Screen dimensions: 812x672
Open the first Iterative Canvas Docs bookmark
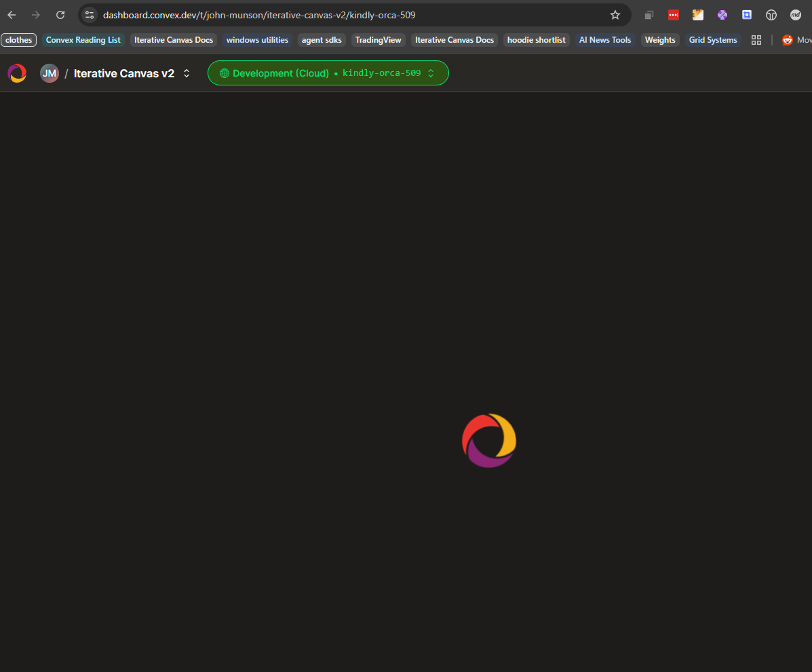point(174,40)
